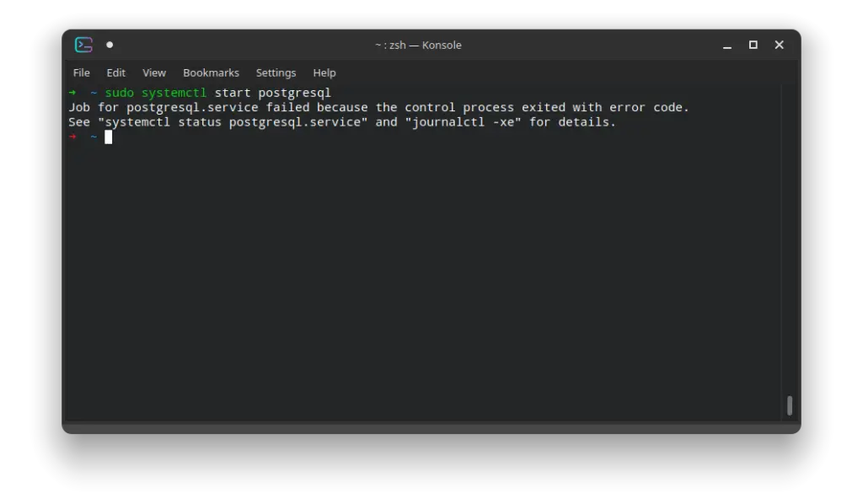Open the Edit menu

(115, 72)
